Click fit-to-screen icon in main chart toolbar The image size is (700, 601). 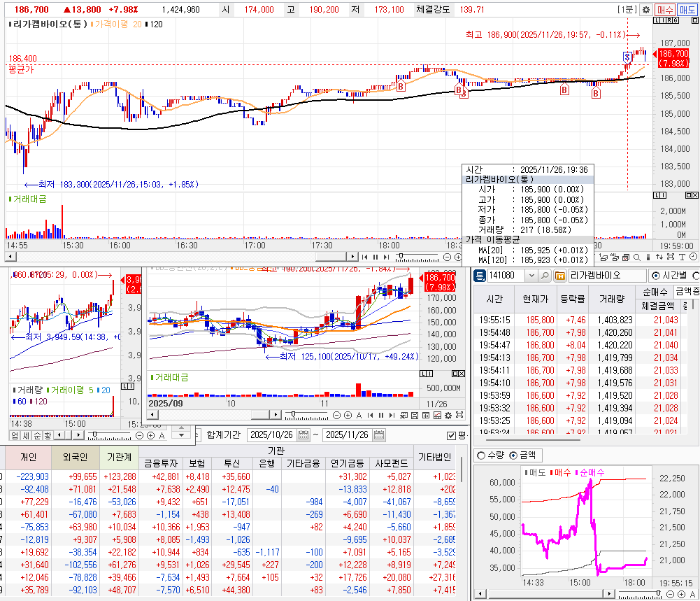click(671, 257)
